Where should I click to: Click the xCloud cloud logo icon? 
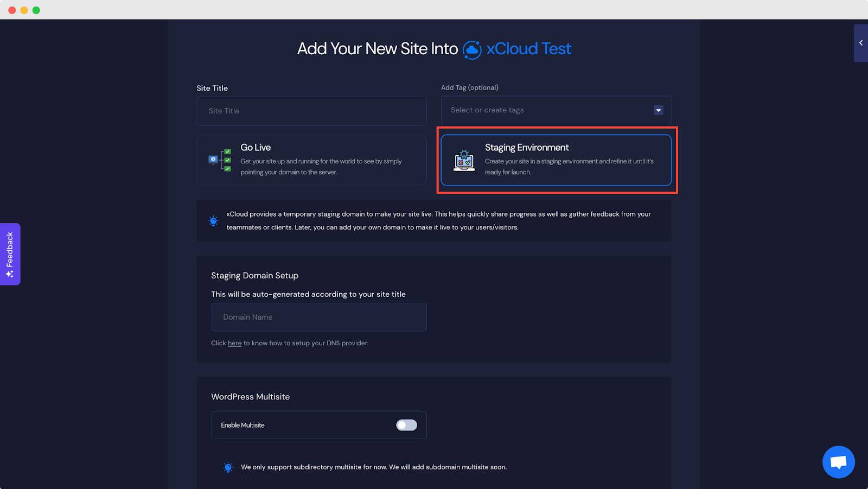(x=472, y=49)
